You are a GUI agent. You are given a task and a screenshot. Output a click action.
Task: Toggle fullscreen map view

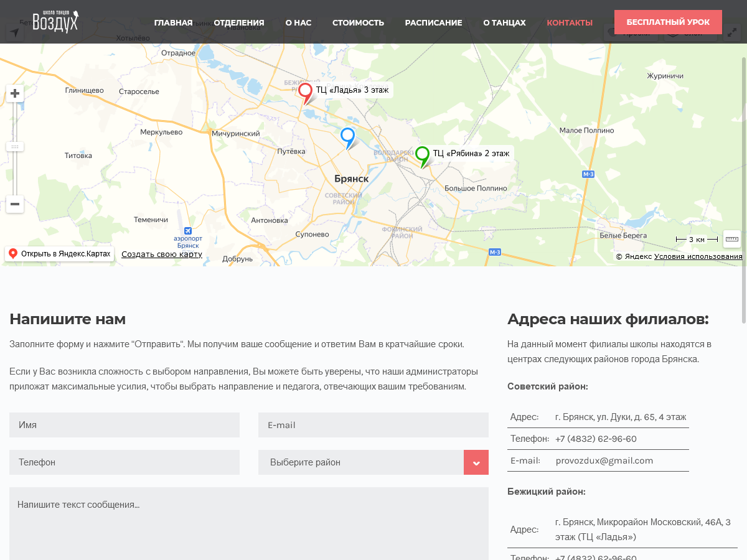(x=733, y=32)
